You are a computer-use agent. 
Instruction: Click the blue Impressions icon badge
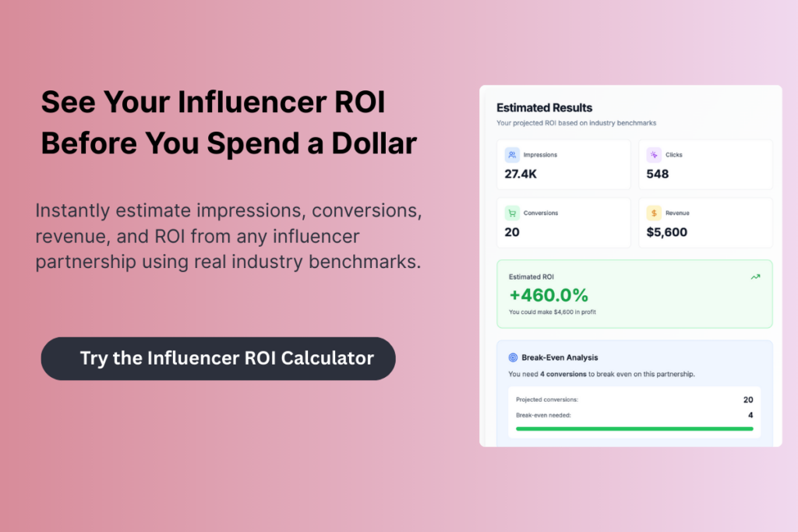pyautogui.click(x=512, y=154)
